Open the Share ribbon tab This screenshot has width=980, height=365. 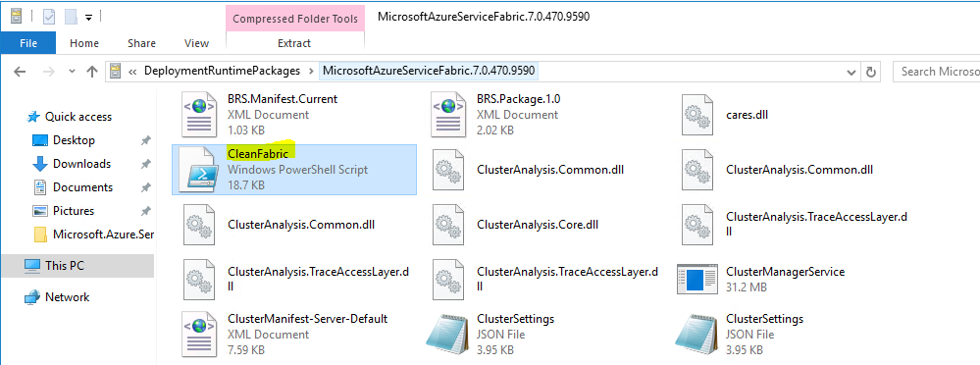coord(141,43)
